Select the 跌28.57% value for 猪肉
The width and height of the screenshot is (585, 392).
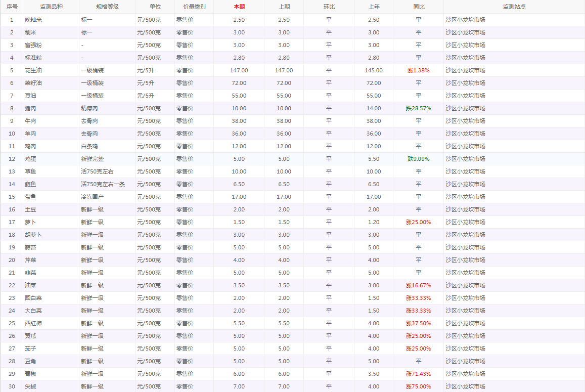coord(418,108)
